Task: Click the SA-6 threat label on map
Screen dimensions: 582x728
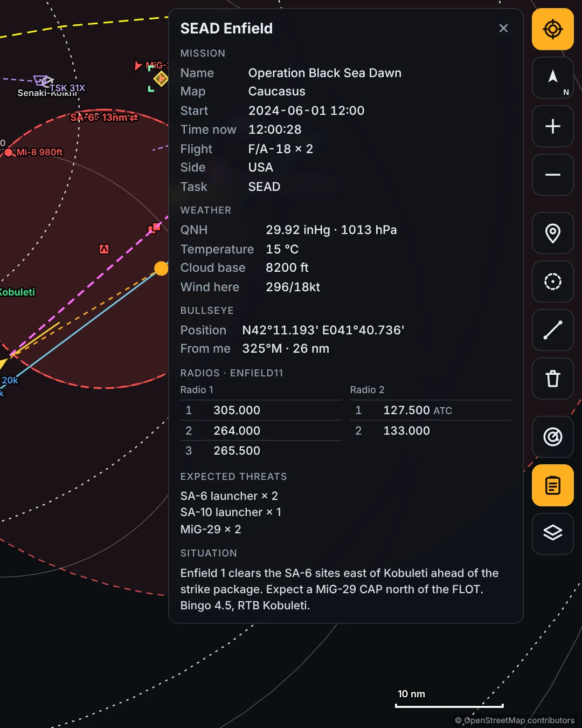Action: pyautogui.click(x=104, y=117)
